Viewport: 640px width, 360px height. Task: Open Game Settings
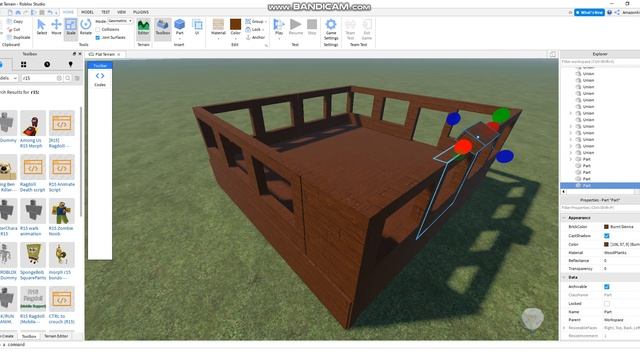click(331, 29)
